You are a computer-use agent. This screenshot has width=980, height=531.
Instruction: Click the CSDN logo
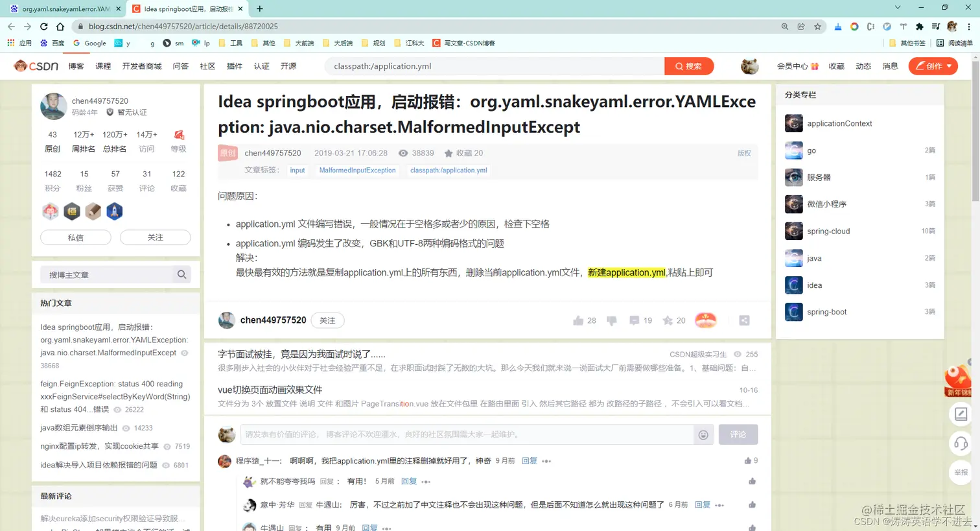tap(36, 65)
